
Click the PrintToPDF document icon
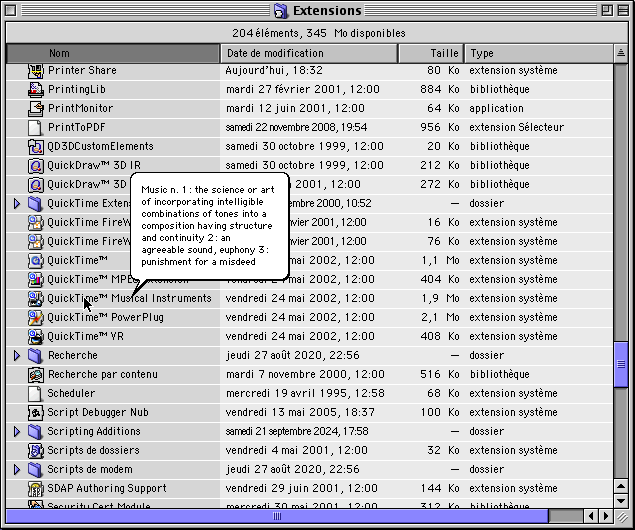pyautogui.click(x=36, y=128)
